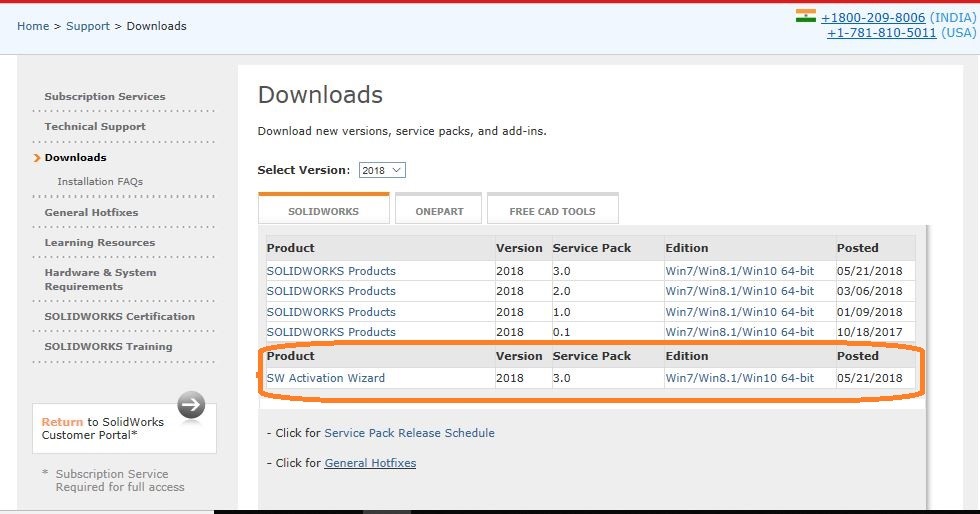Viewport: 980px width, 514px height.
Task: Click the Edition link in the SW Activation Wizard row
Action: (x=739, y=378)
